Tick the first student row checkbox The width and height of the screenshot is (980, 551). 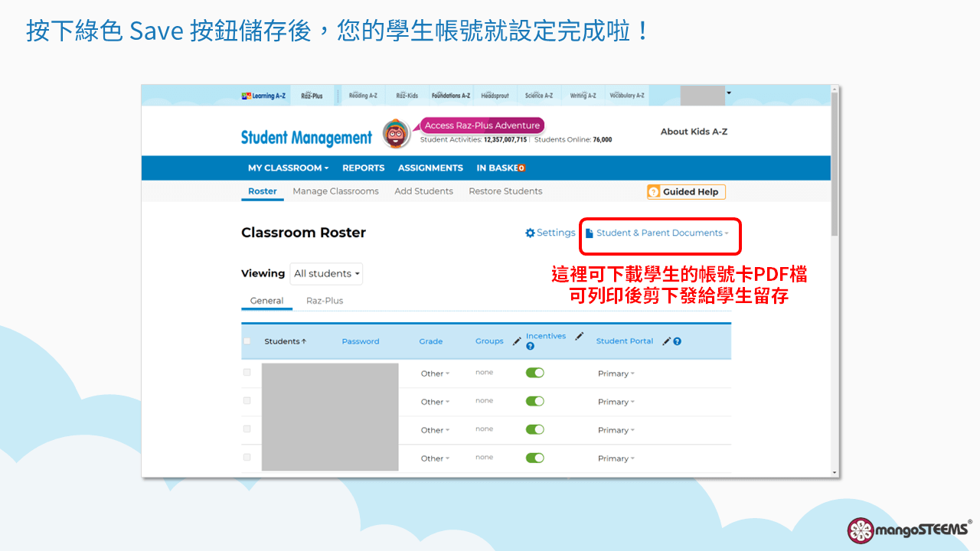247,372
